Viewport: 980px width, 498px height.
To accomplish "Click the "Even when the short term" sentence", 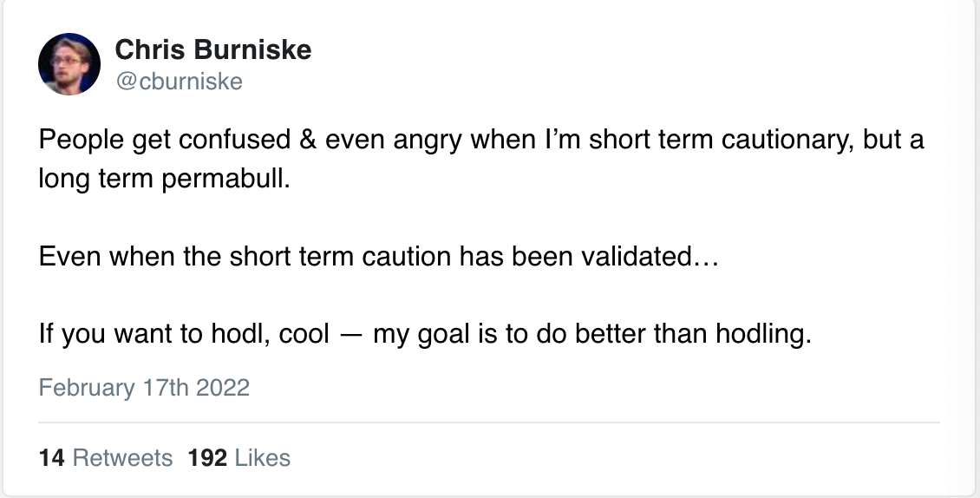I will point(379,257).
